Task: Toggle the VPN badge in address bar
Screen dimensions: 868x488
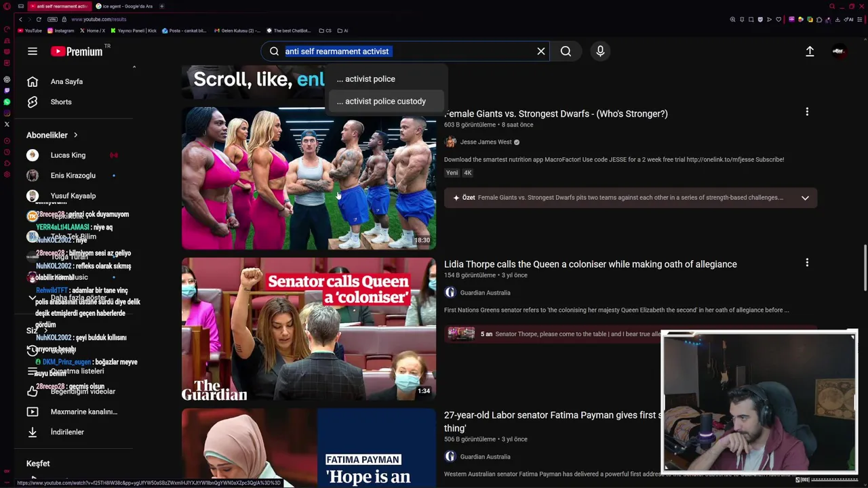Action: [x=52, y=19]
